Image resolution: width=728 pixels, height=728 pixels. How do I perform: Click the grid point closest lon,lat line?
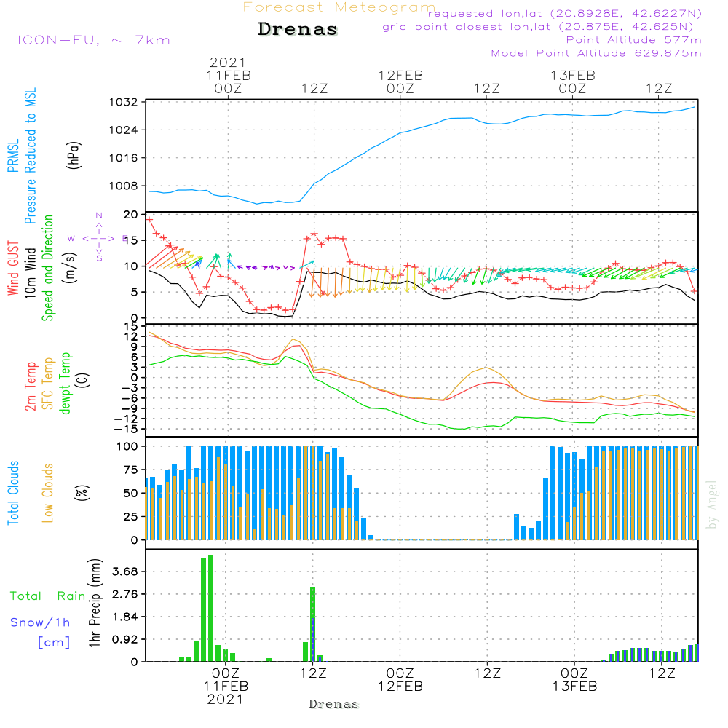click(538, 27)
